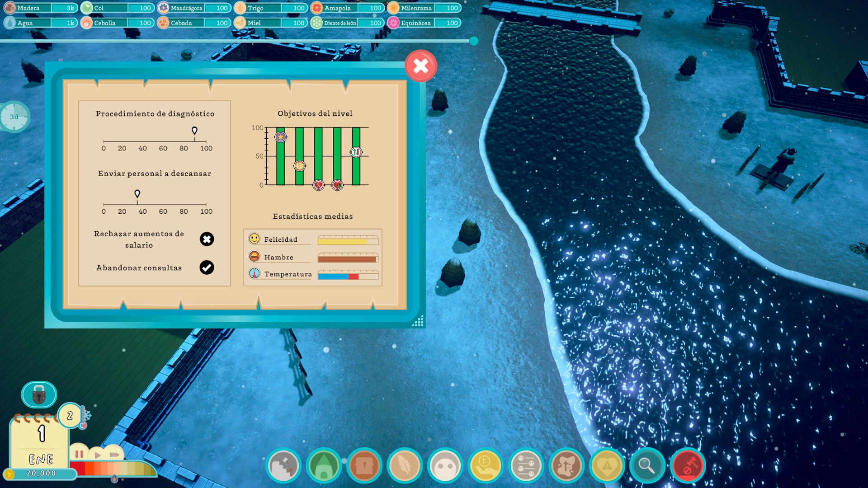Viewport: 868px width, 488px height.
Task: Open the faces sliders policies icon
Action: (525, 466)
